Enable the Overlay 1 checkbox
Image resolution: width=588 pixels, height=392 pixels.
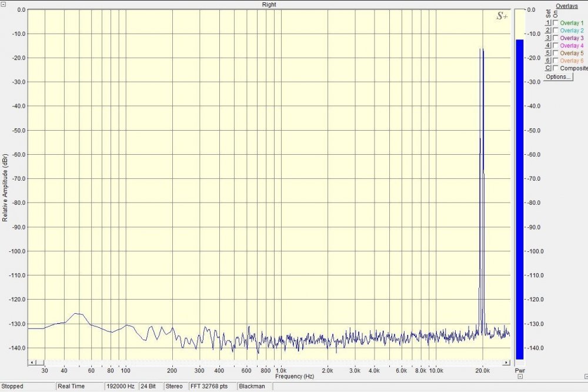click(x=556, y=22)
